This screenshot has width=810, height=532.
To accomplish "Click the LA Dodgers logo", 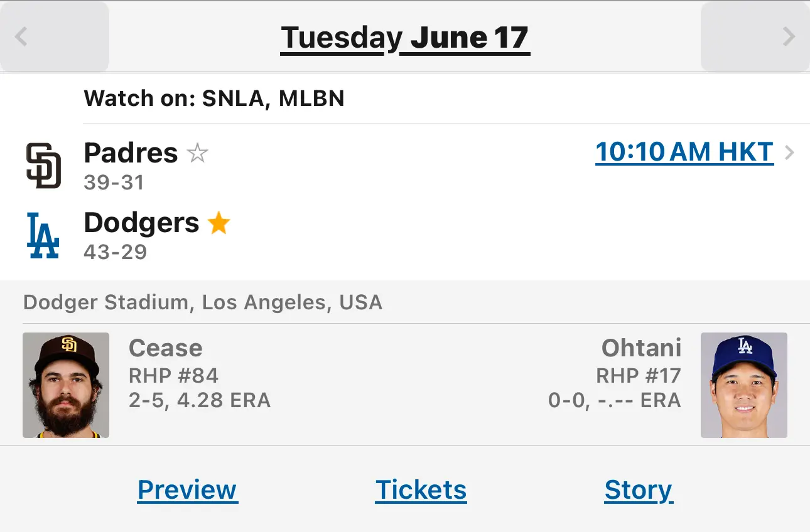I will (x=43, y=236).
